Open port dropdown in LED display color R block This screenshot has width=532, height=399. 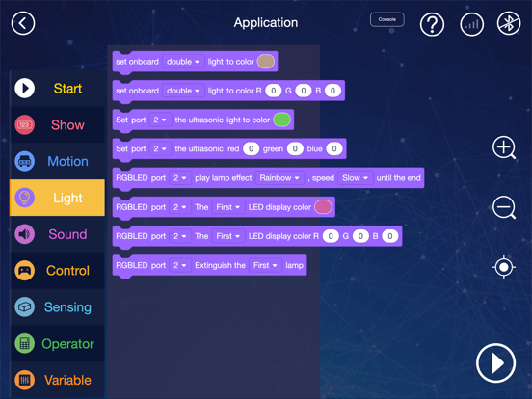click(180, 236)
